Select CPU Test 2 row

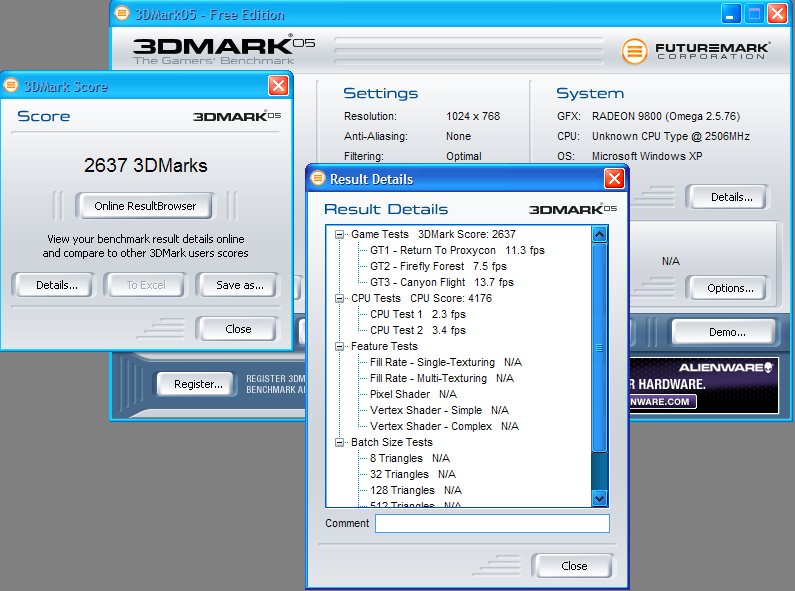point(418,330)
